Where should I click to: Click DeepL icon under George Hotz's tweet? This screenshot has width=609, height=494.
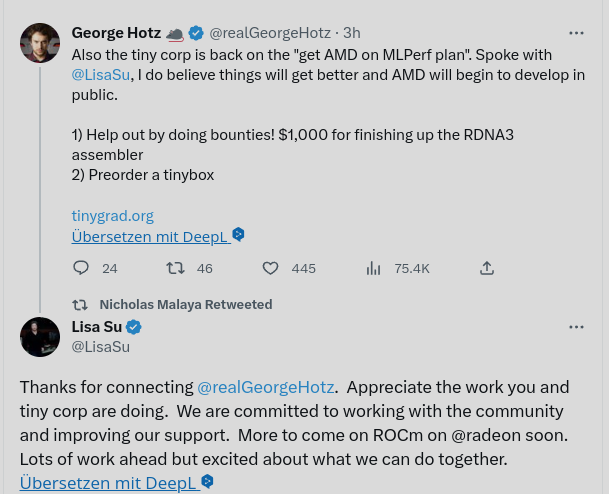click(238, 235)
